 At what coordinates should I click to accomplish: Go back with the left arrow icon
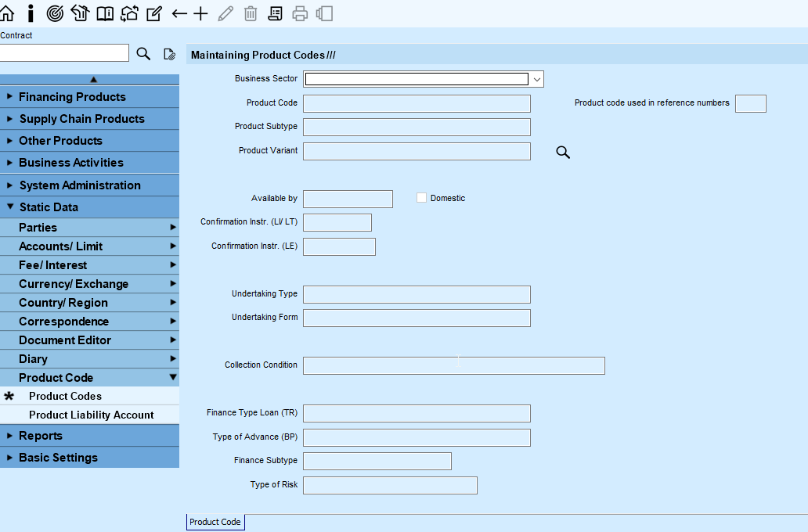(179, 14)
